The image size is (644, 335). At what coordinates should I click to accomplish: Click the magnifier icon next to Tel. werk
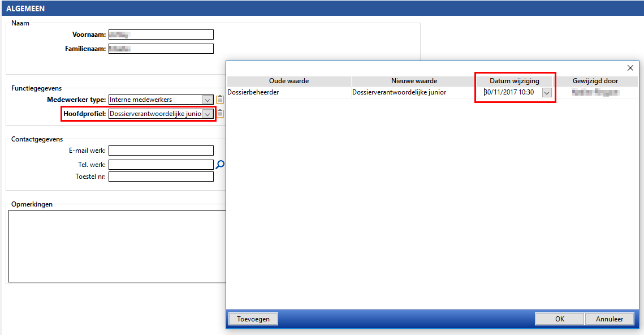point(220,165)
